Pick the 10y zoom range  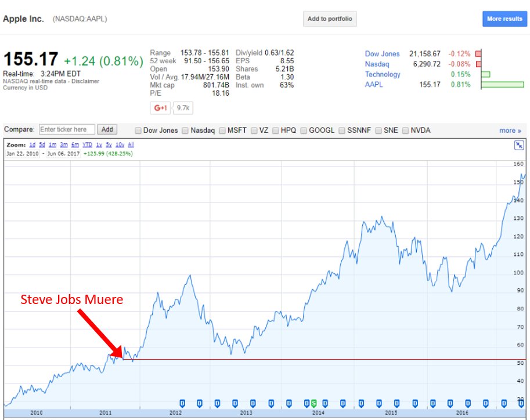coord(120,144)
